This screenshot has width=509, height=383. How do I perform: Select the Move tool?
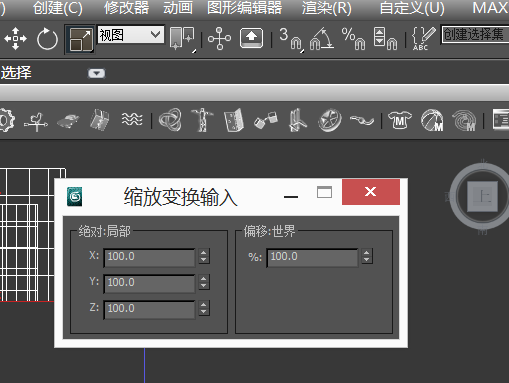coord(15,39)
